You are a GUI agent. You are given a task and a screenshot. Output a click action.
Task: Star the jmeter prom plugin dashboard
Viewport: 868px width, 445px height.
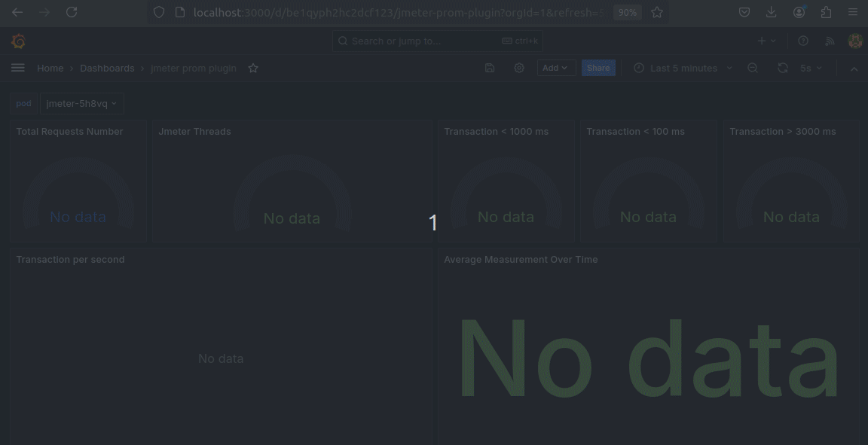pyautogui.click(x=253, y=68)
